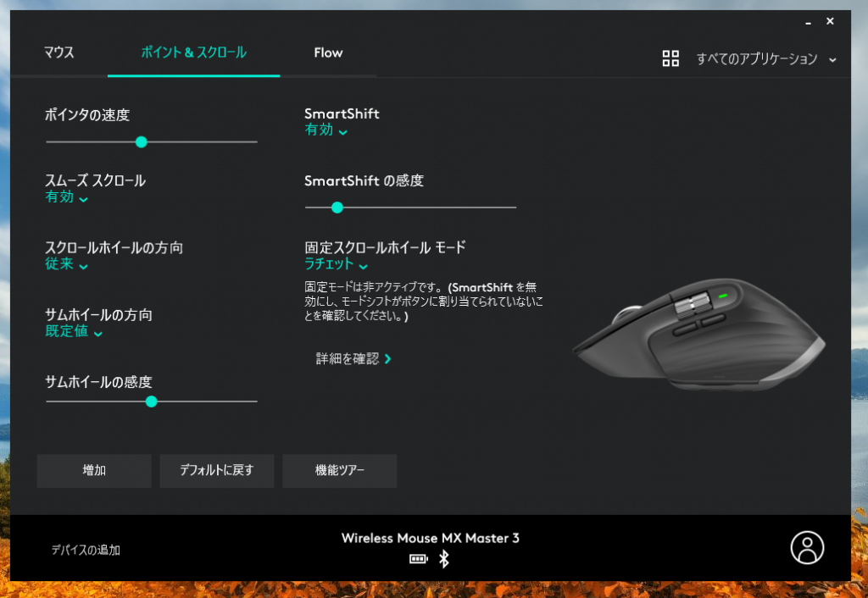
Task: Open サムホイールの方向 既定値 dropdown
Action: coord(74,331)
